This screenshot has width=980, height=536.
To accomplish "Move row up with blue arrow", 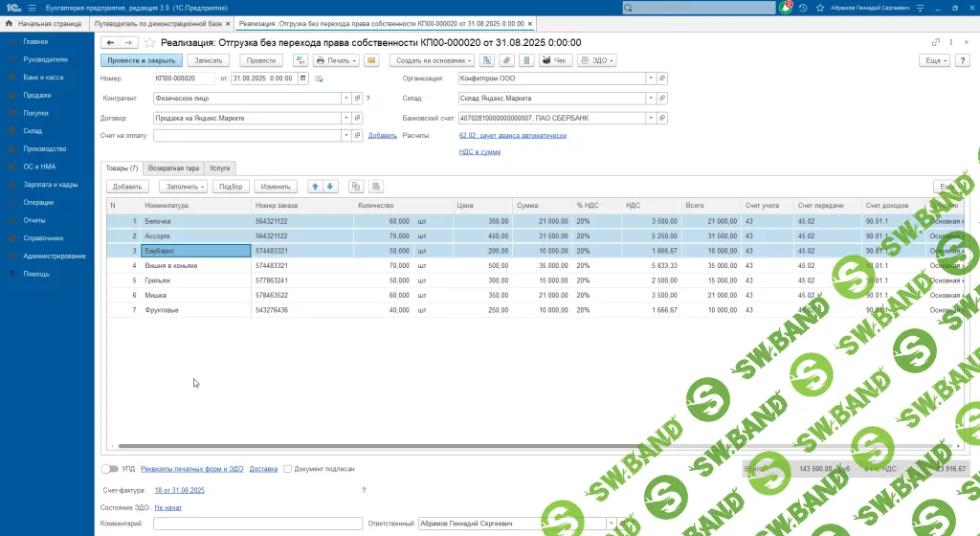I will point(315,187).
